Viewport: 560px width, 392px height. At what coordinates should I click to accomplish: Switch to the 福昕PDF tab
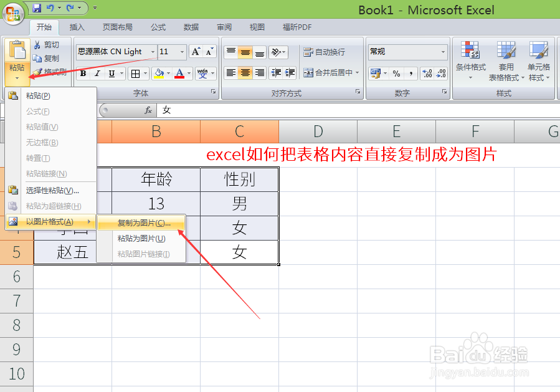(x=297, y=27)
